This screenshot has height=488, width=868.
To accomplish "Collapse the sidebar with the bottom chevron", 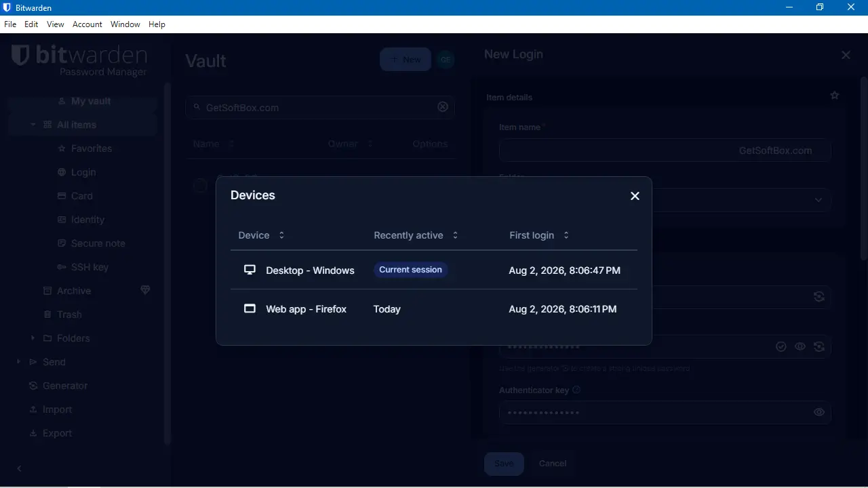I will (x=19, y=468).
